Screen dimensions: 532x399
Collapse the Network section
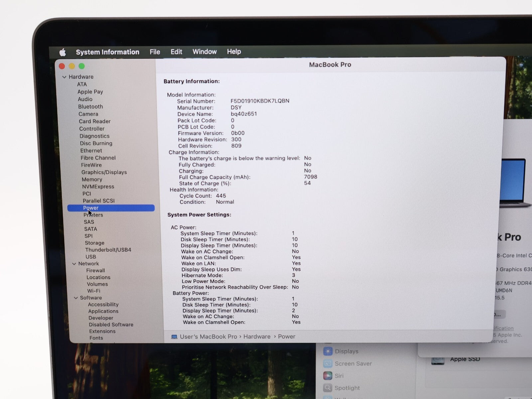point(74,264)
